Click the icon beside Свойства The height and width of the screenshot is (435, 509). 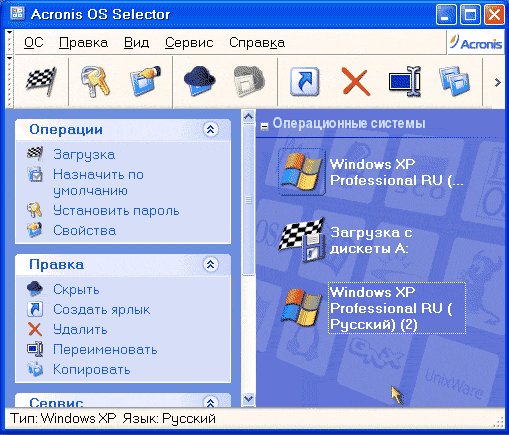(x=35, y=230)
